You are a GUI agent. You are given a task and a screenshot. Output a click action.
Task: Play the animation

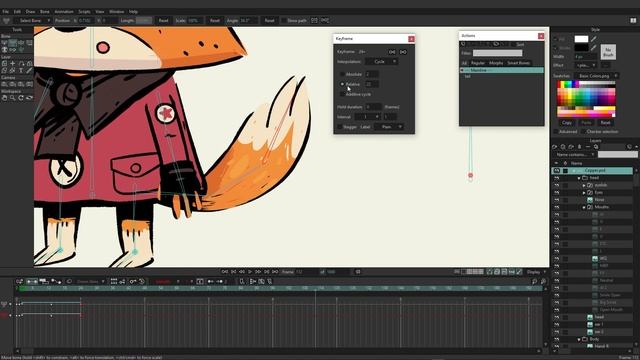coord(250,272)
